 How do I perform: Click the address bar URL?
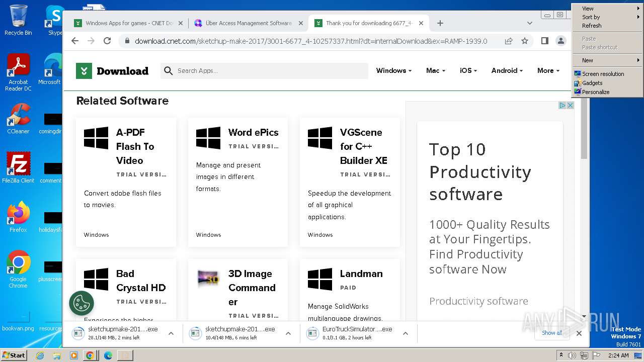pos(311,41)
